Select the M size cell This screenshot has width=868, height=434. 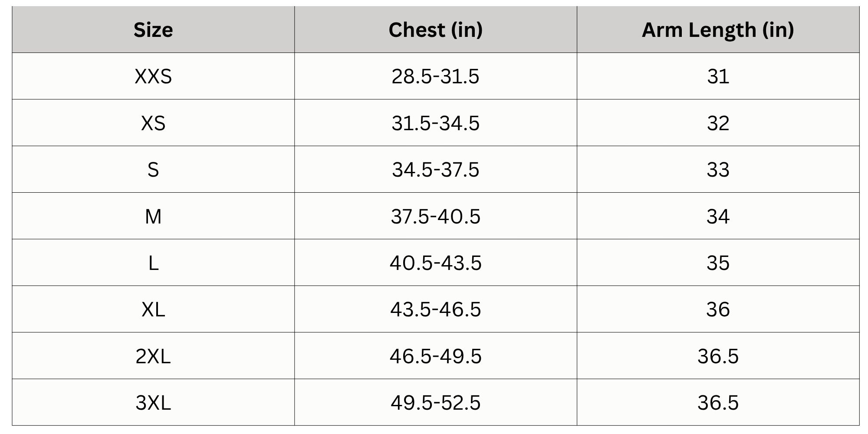point(153,216)
